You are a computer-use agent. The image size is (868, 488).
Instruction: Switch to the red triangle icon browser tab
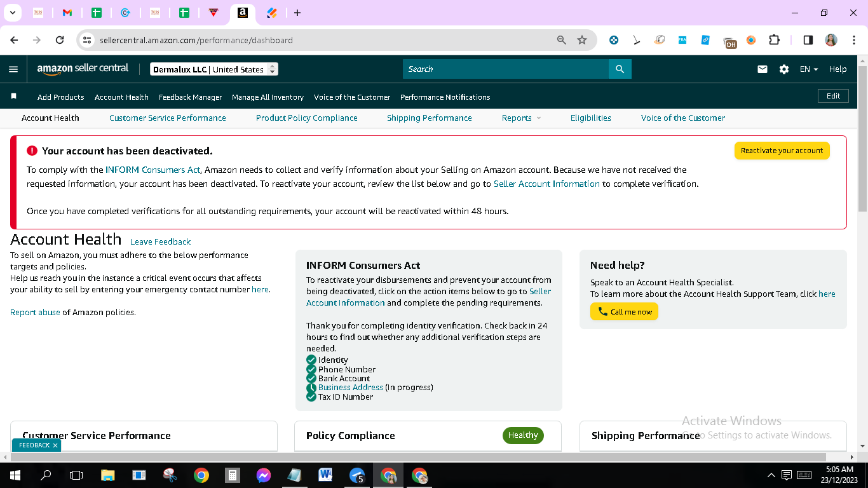click(214, 13)
